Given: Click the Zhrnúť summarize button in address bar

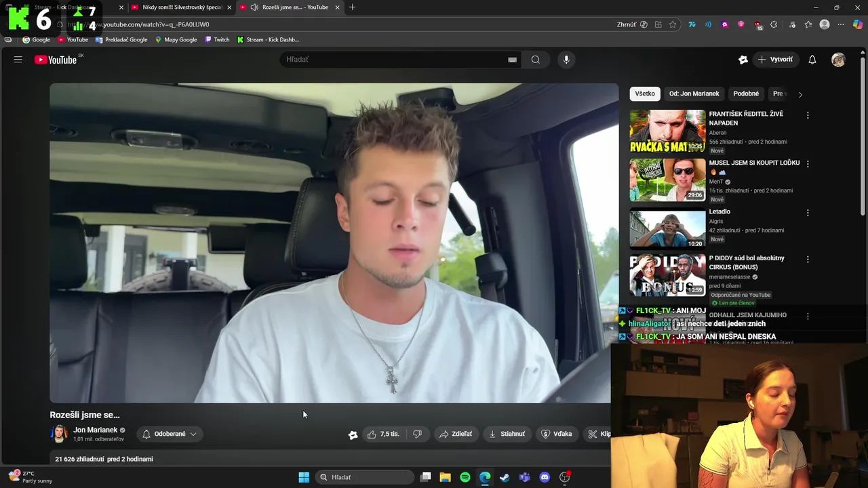Looking at the screenshot, I should tap(631, 24).
